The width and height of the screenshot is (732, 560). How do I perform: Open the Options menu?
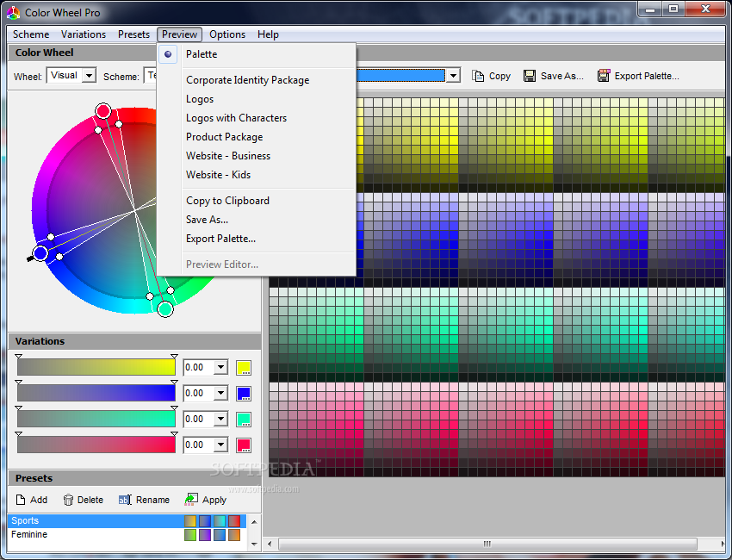click(x=227, y=34)
